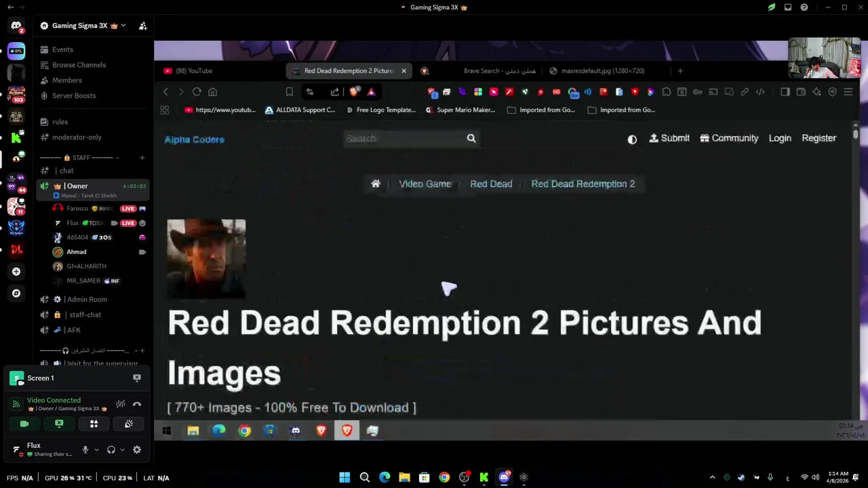Image resolution: width=868 pixels, height=488 pixels.
Task: Open Events in server sidebar
Action: [x=93, y=49]
